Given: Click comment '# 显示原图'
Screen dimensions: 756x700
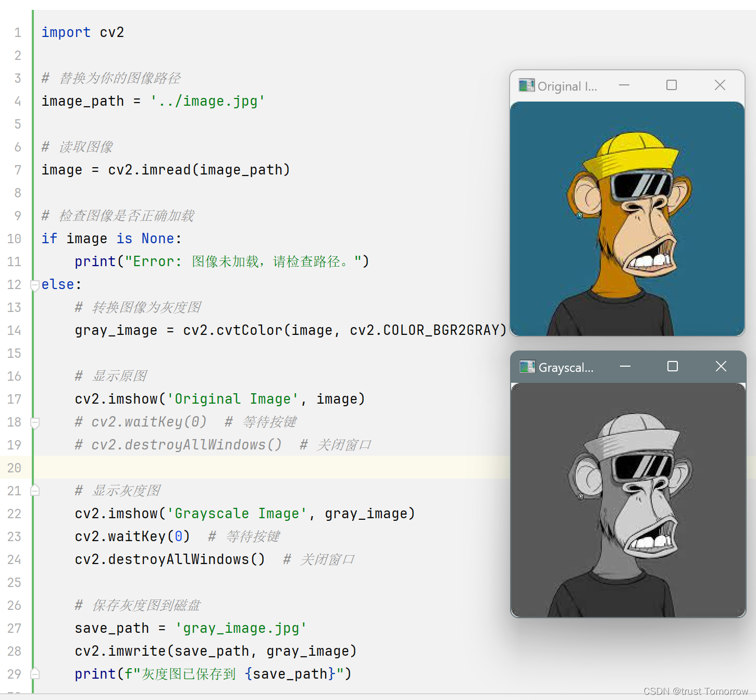Looking at the screenshot, I should click(111, 376).
